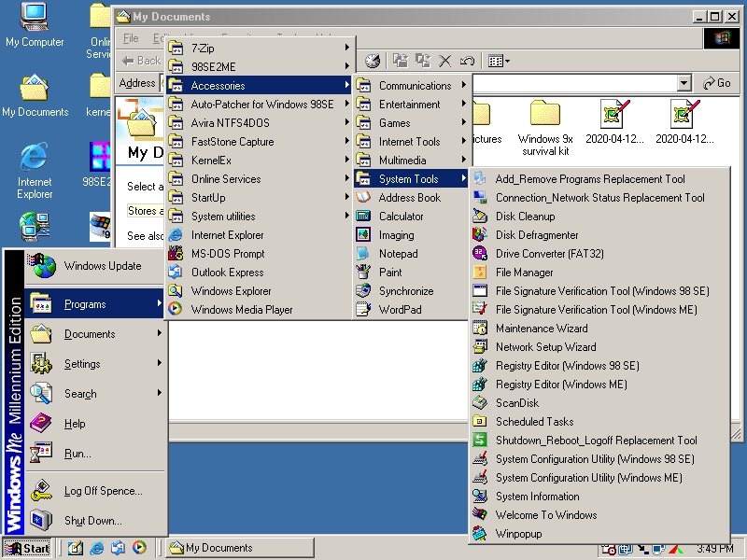Image resolution: width=747 pixels, height=560 pixels.
Task: Select My Computer desktop icon
Action: point(35,25)
